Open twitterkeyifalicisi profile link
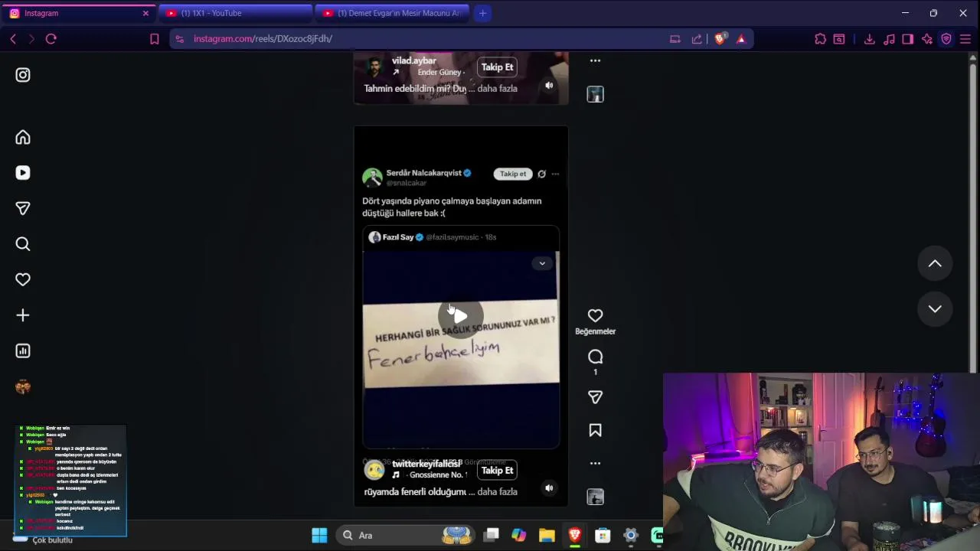Screen dimensions: 980x551 [427, 464]
